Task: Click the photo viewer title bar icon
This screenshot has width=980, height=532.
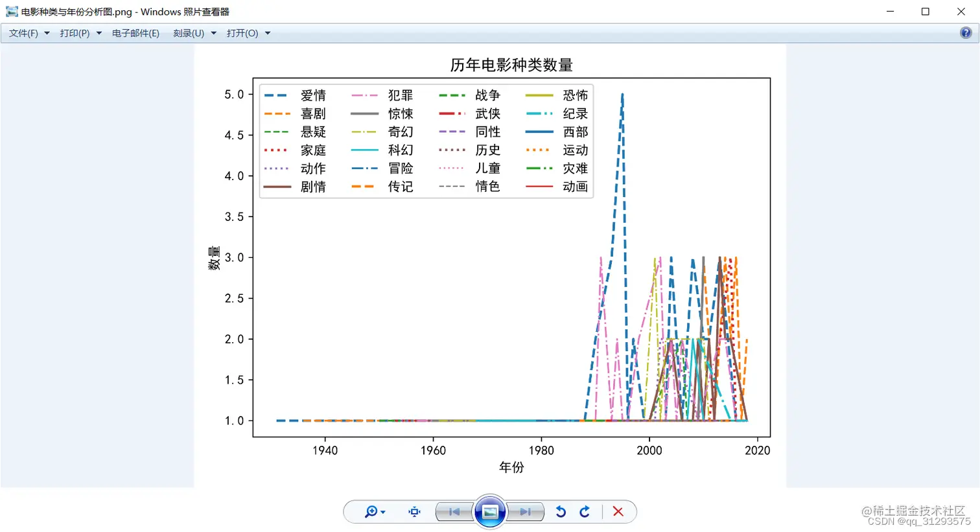Action: 12,12
